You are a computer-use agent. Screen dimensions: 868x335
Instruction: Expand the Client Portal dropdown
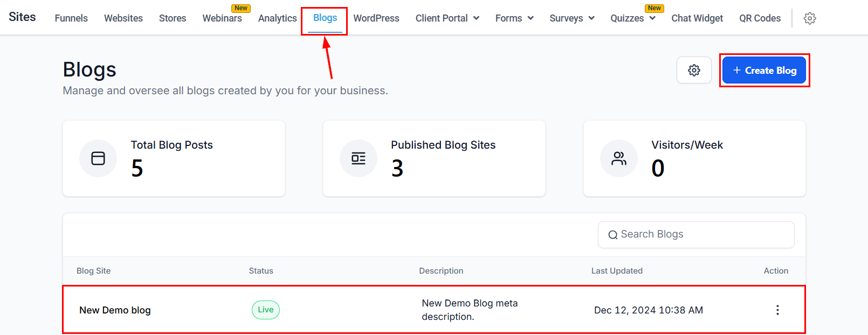point(447,18)
